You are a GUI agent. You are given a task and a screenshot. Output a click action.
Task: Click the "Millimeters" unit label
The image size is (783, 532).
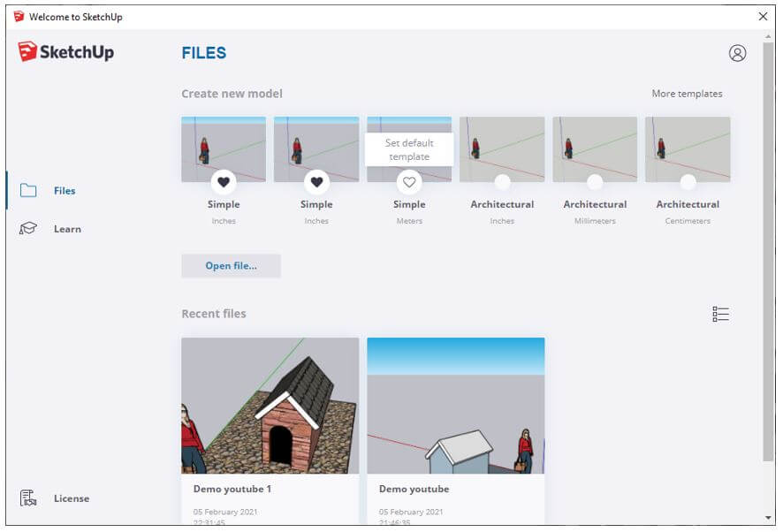tap(595, 221)
